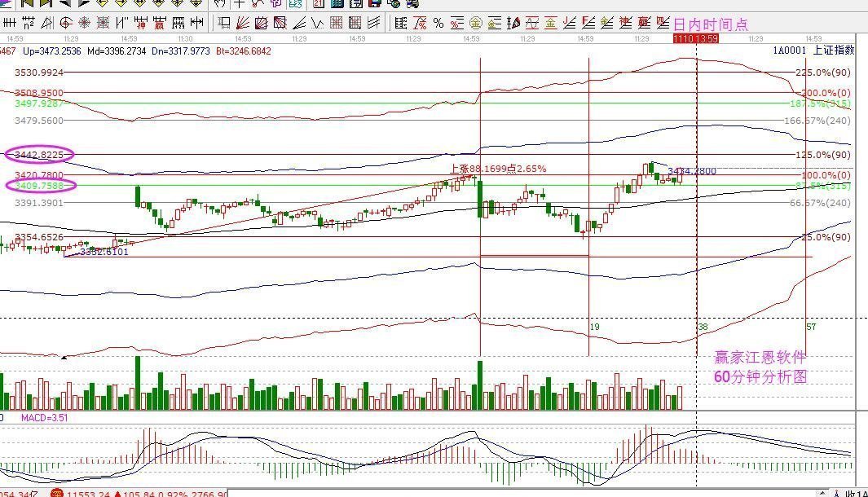Choose the 金 with horizontal lines tool

tap(495, 23)
